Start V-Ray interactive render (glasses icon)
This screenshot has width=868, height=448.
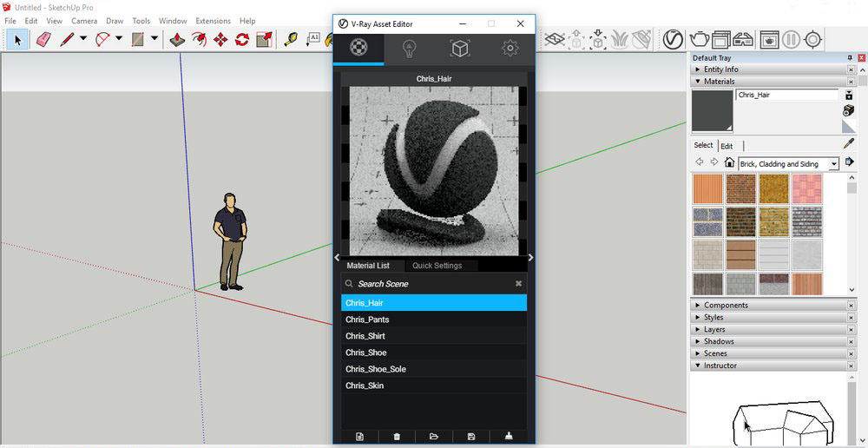[742, 40]
